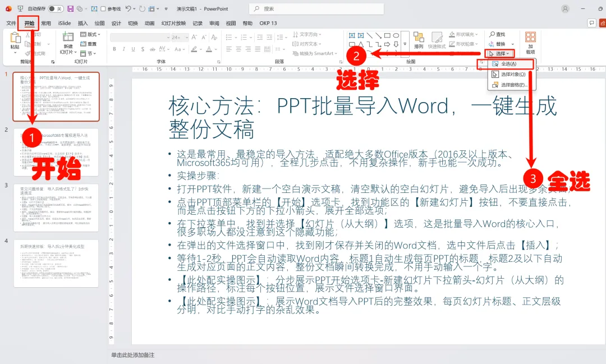Click the Save icon in quick access toolbar

[70, 8]
